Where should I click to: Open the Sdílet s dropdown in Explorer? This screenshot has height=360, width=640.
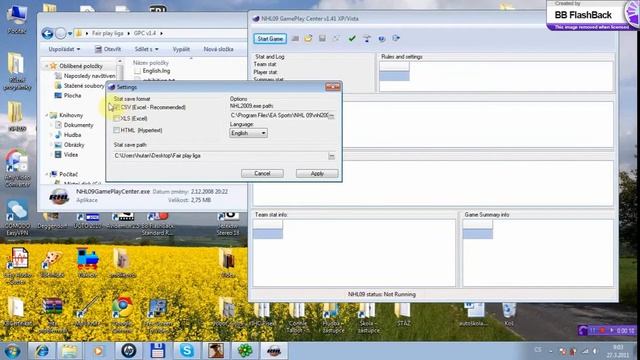[x=146, y=49]
